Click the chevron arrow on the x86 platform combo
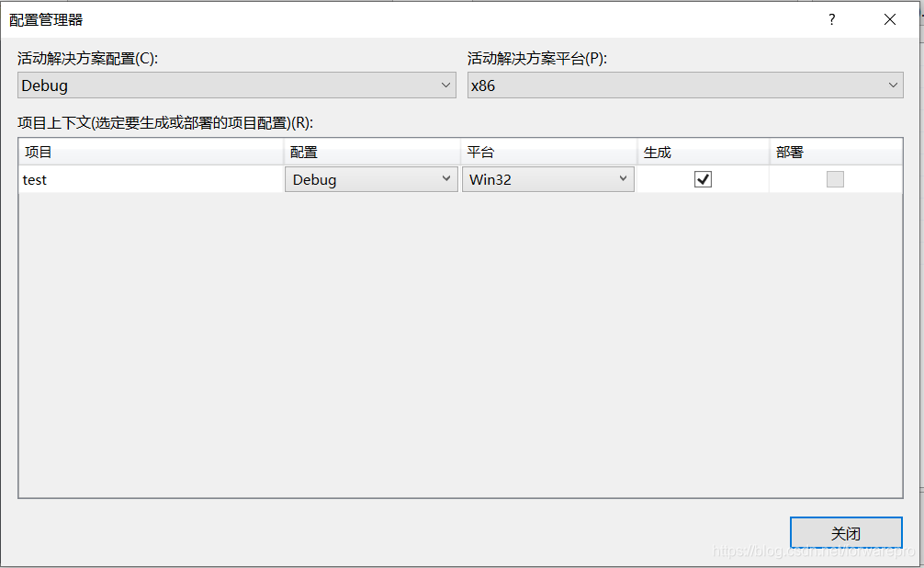 click(x=894, y=85)
